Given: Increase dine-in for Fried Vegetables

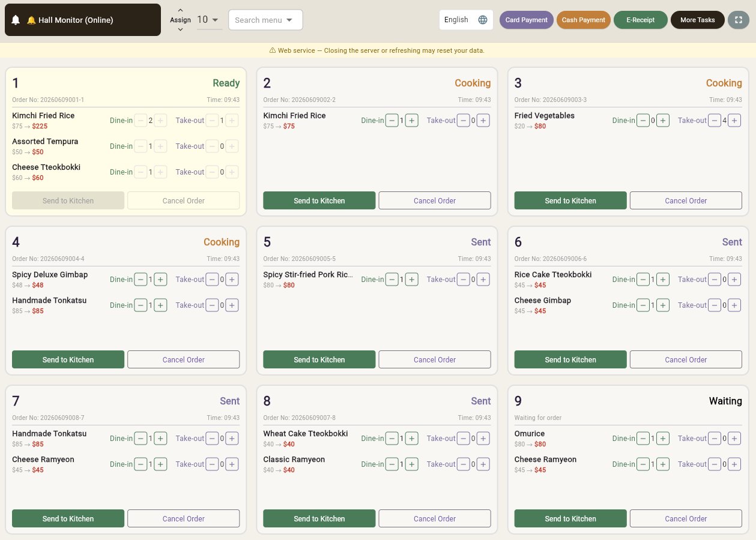Looking at the screenshot, I should [x=663, y=121].
